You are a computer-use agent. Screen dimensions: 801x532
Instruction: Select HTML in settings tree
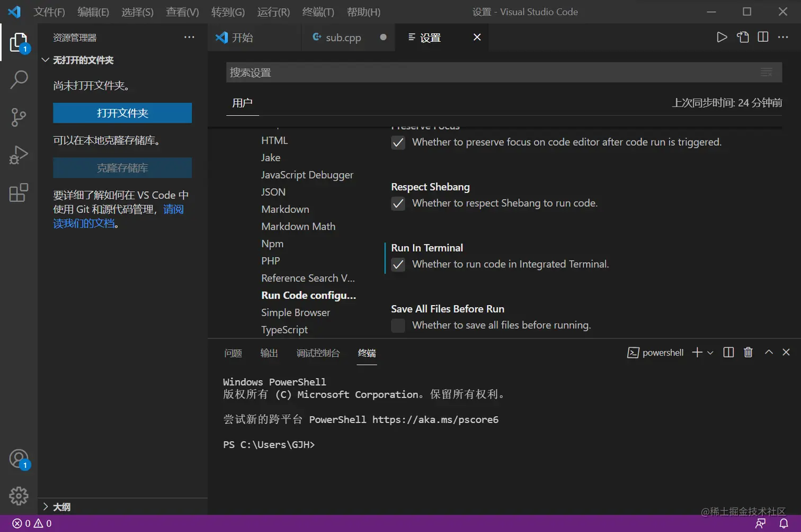(274, 140)
